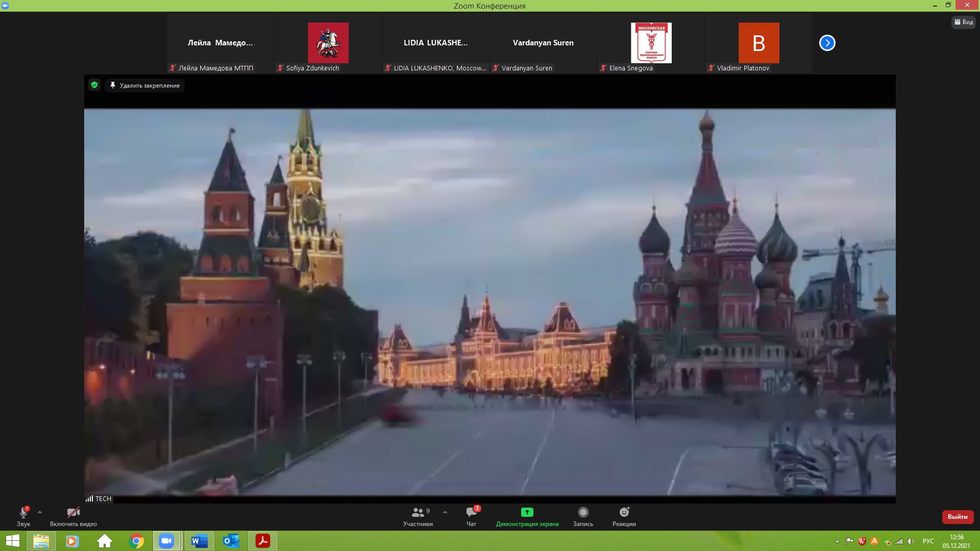Turn on video (Включить видео)

click(x=73, y=513)
